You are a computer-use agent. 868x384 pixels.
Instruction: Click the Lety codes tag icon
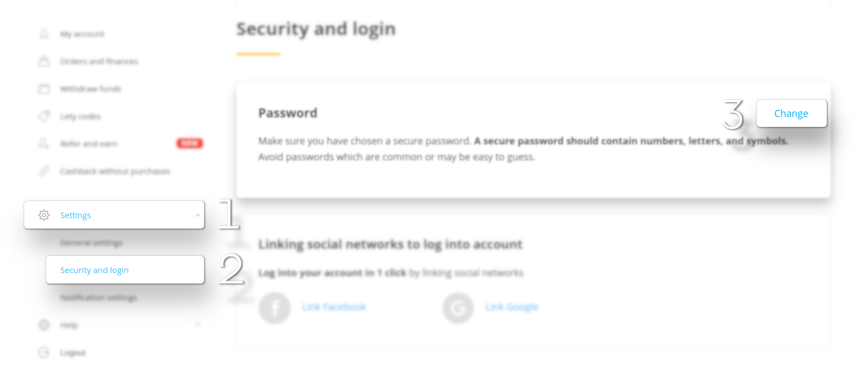pos(44,116)
